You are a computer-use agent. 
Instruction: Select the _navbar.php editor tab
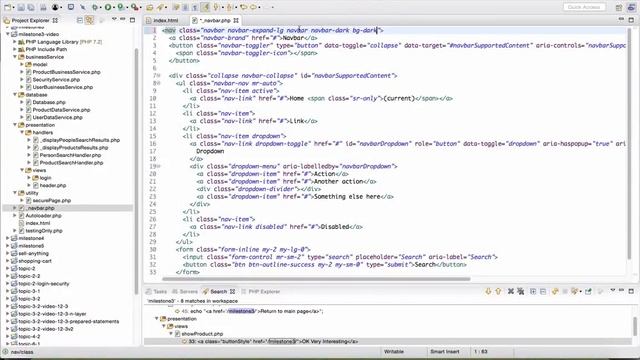pyautogui.click(x=215, y=20)
